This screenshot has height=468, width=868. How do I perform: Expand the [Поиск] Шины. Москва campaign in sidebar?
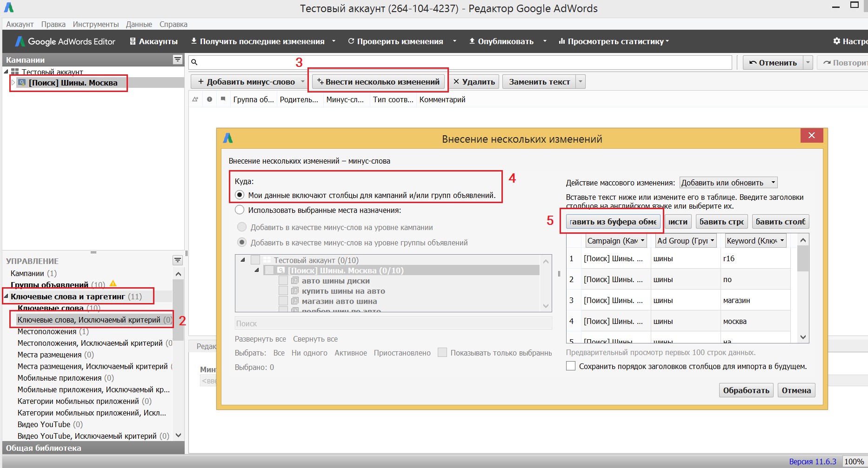(x=13, y=82)
